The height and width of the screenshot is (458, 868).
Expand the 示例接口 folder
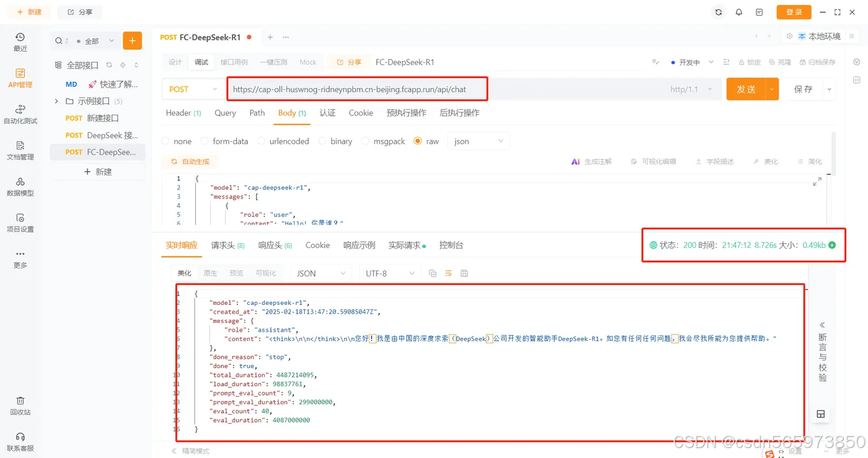click(x=56, y=101)
